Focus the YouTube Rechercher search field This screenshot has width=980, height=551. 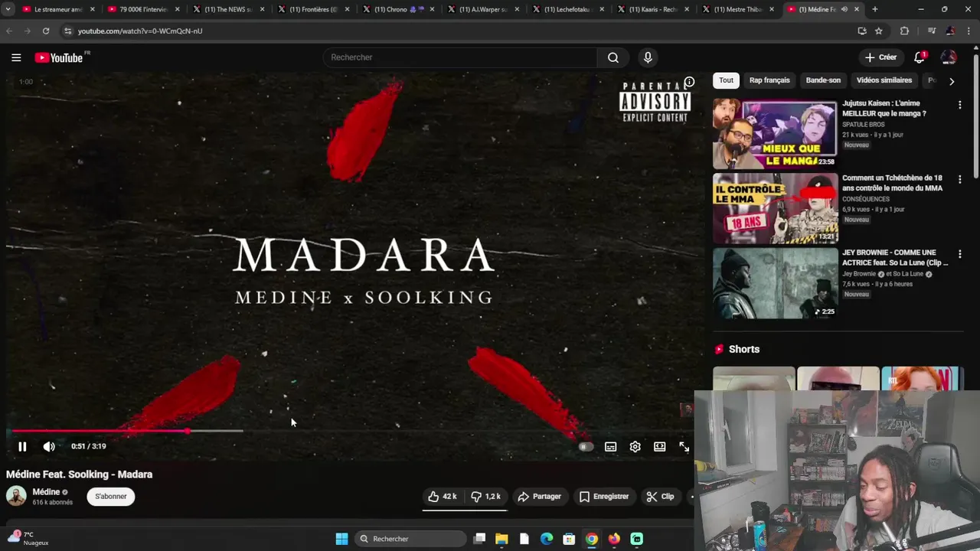click(x=460, y=57)
